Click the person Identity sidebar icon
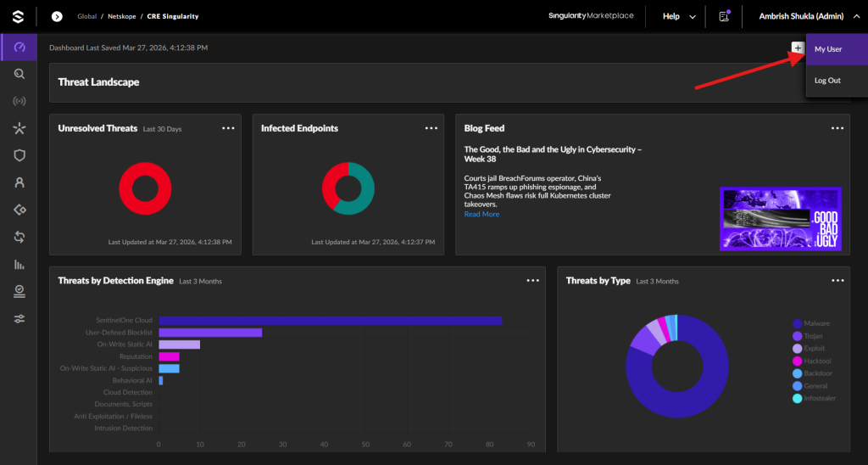Viewport: 868px width, 465px height. (x=19, y=182)
